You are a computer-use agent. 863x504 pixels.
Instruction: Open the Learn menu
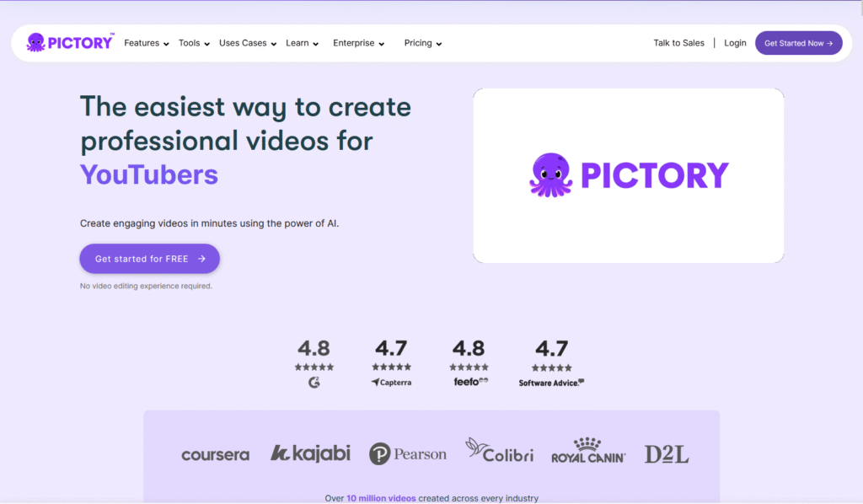[297, 43]
